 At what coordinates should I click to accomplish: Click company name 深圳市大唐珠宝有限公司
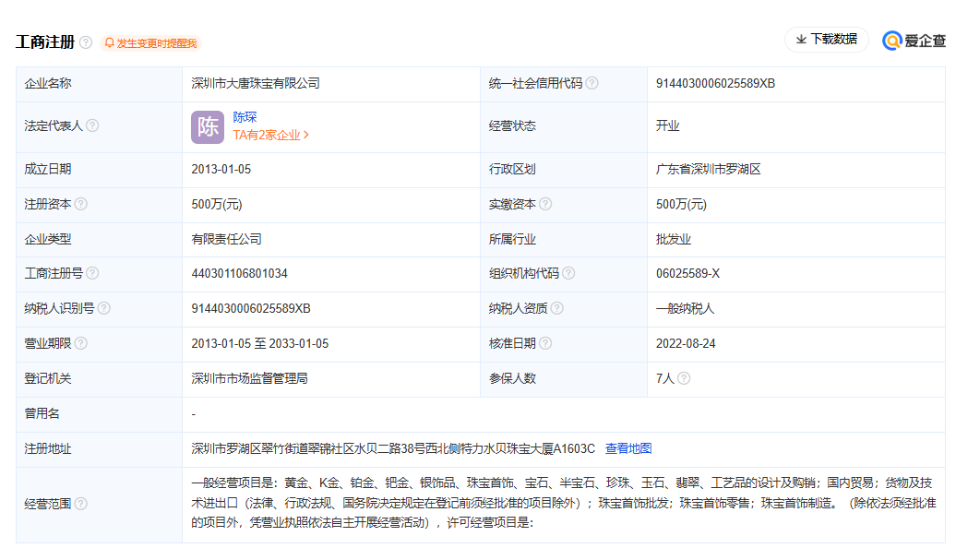[256, 83]
